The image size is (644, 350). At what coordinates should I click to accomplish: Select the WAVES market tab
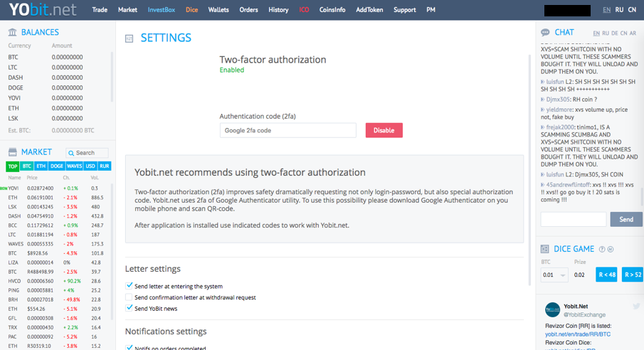74,166
